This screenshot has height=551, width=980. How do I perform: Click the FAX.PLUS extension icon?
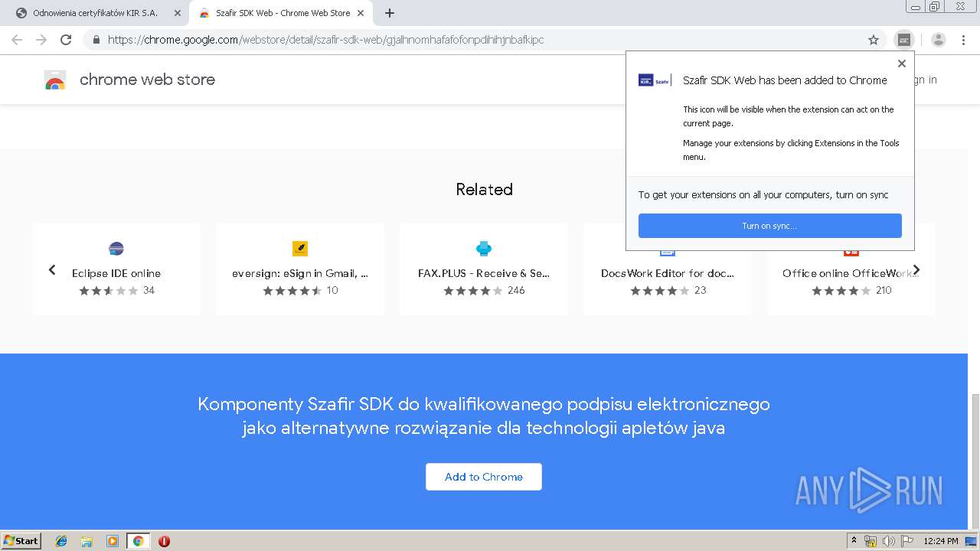pyautogui.click(x=484, y=249)
